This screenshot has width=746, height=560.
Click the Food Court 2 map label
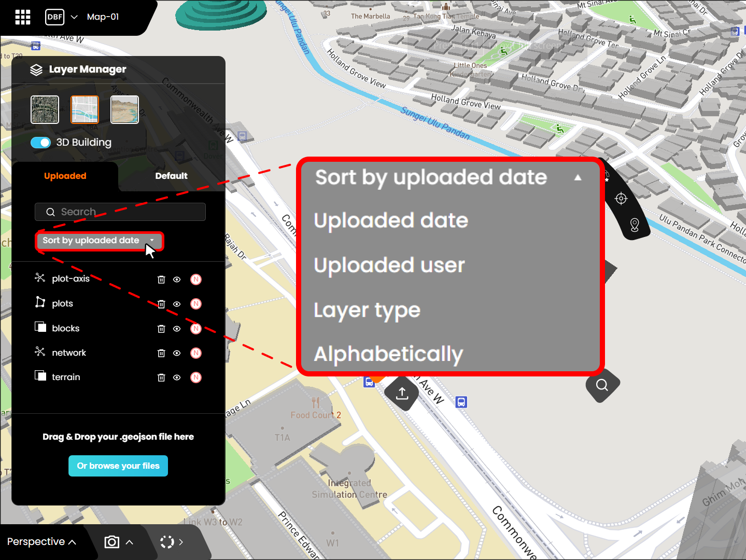click(316, 415)
